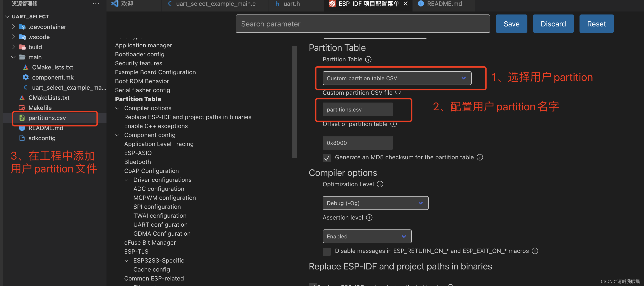
Task: Click the settings menu tree scrollbar
Action: pos(294,101)
